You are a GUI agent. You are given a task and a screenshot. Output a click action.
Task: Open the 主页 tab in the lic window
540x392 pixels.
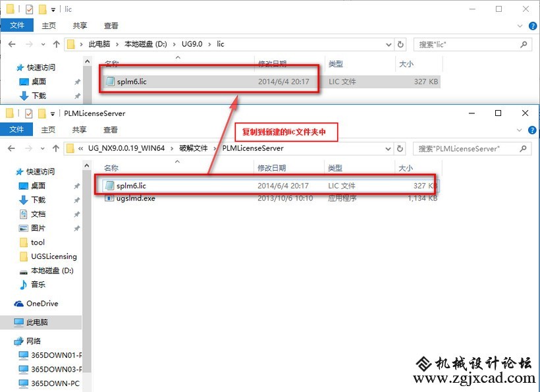pos(49,26)
